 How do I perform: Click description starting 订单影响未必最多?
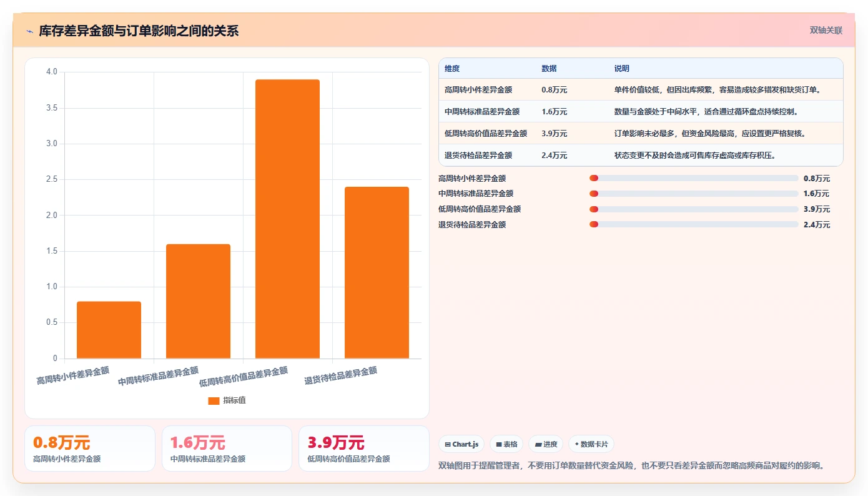(710, 134)
